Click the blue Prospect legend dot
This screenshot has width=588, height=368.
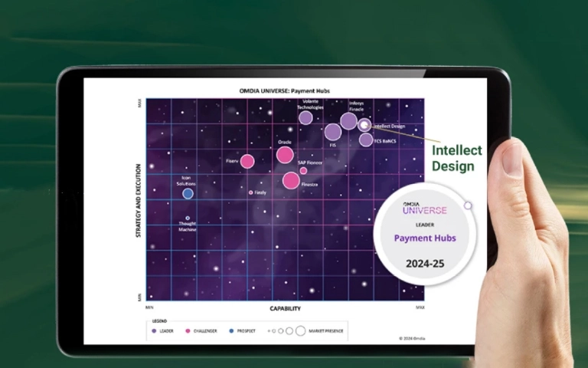pyautogui.click(x=231, y=331)
